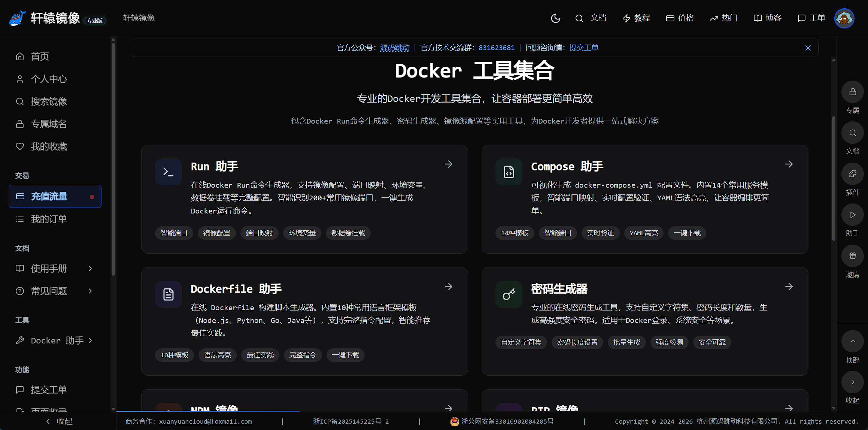Open 密码生成器 card arrow

(x=789, y=287)
